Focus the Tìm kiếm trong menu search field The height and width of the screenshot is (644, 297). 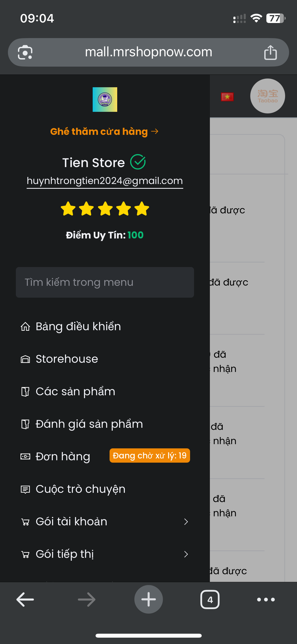pos(105,282)
